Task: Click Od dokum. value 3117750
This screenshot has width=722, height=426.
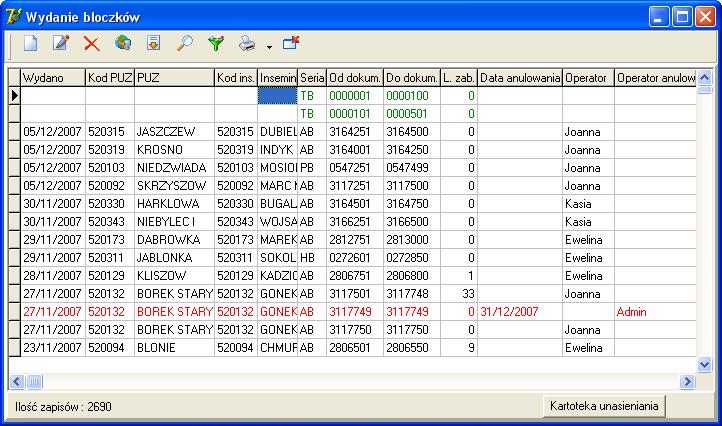Action: coord(349,330)
